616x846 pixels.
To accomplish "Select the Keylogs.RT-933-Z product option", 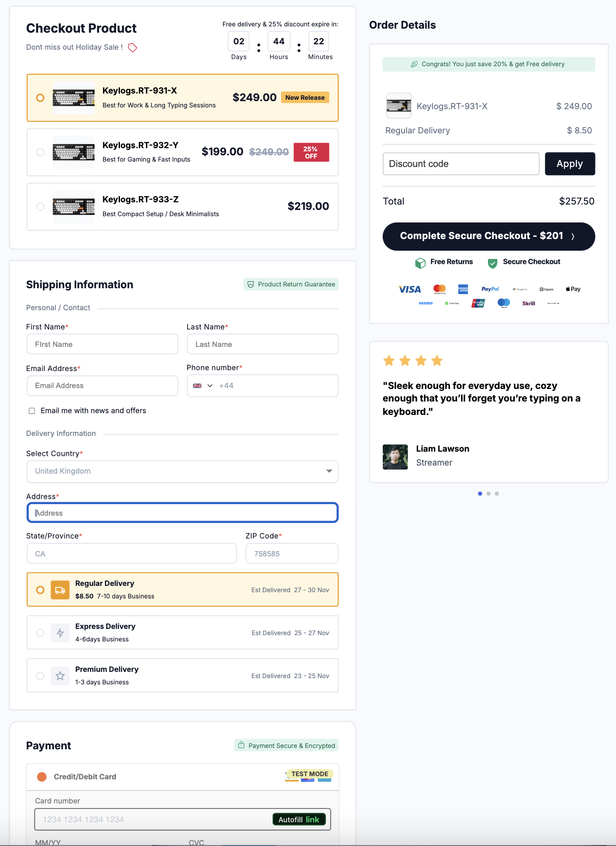I will pyautogui.click(x=40, y=207).
